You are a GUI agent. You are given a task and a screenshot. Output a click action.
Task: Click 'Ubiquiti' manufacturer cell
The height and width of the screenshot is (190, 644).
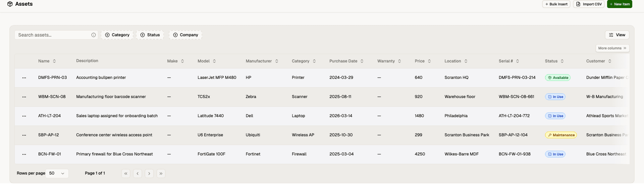pyautogui.click(x=253, y=135)
